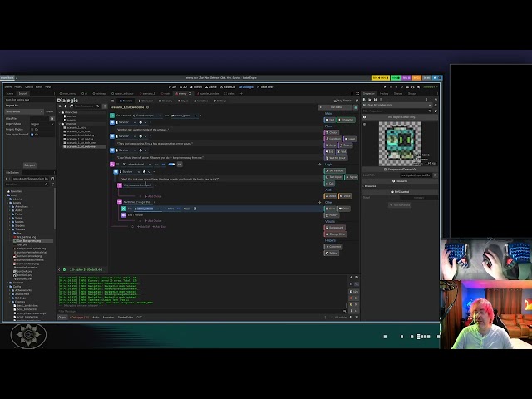
Task: Click Add Elif below the condition
Action: click(143, 227)
